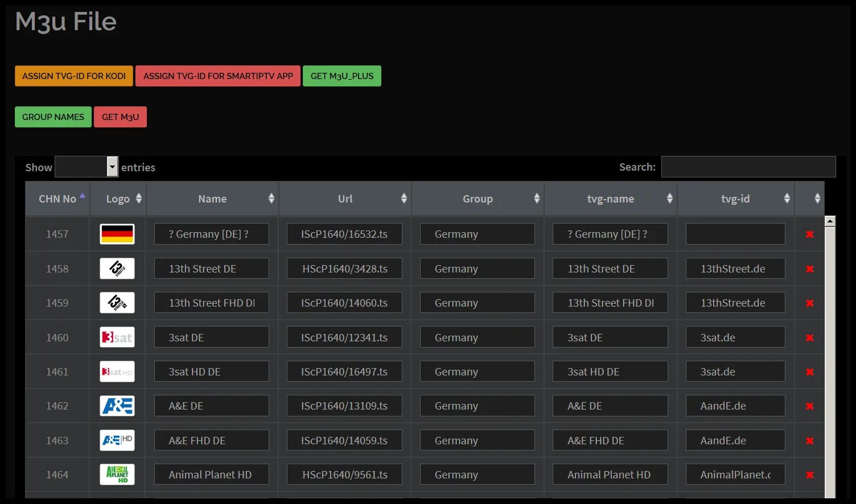Image resolution: width=856 pixels, height=504 pixels.
Task: Edit tvg-id '13thStreet.de' in row 1458
Action: (735, 268)
